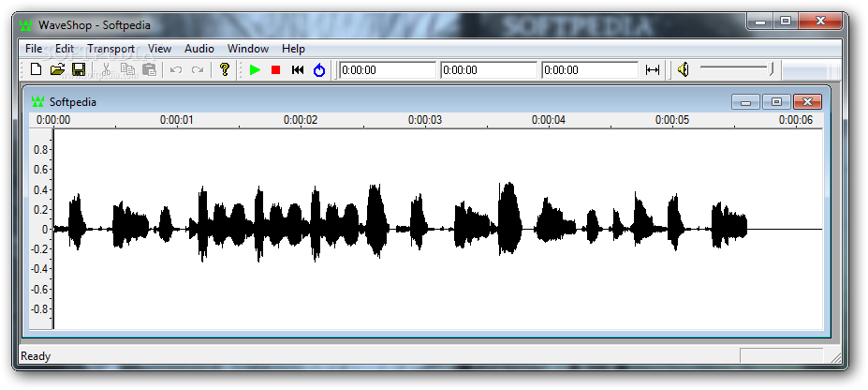
Task: Click the 0:00:05 mark on the time ruler
Action: coord(672,120)
